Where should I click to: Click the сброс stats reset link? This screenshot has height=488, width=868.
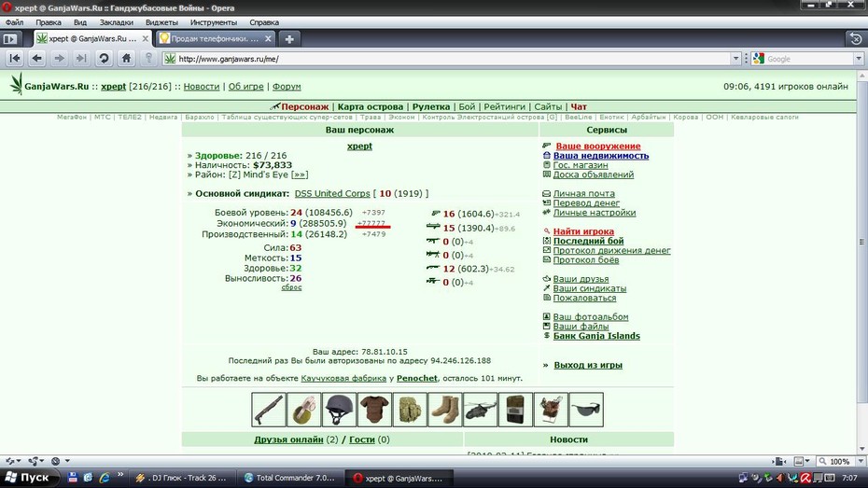click(x=291, y=287)
